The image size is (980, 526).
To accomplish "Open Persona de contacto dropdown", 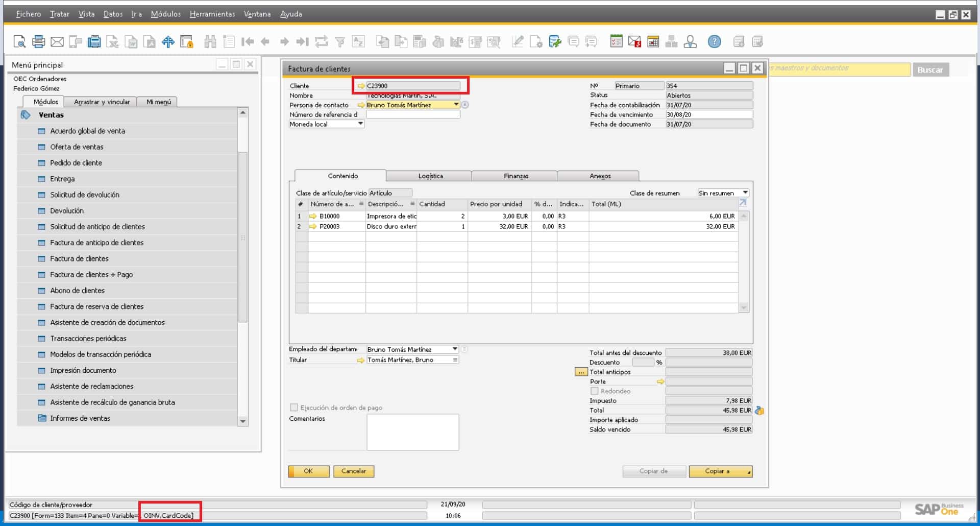I will pyautogui.click(x=456, y=105).
